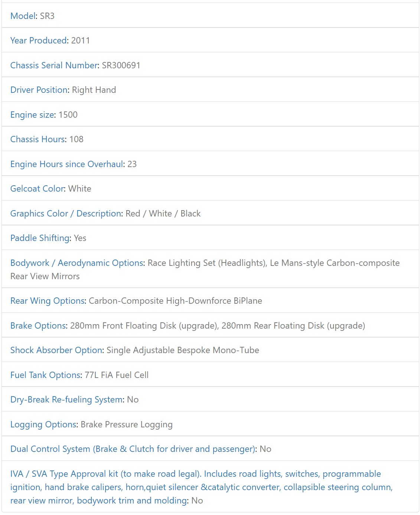This screenshot has width=420, height=515.
Task: Select Graphics Color / Description label
Action: [66, 214]
